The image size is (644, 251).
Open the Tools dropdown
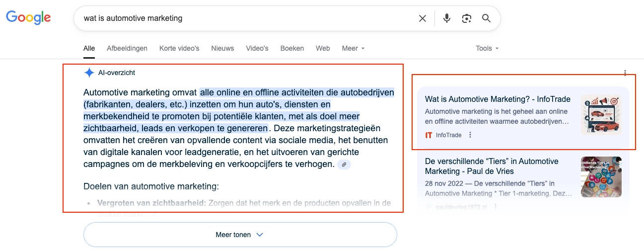coord(487,48)
